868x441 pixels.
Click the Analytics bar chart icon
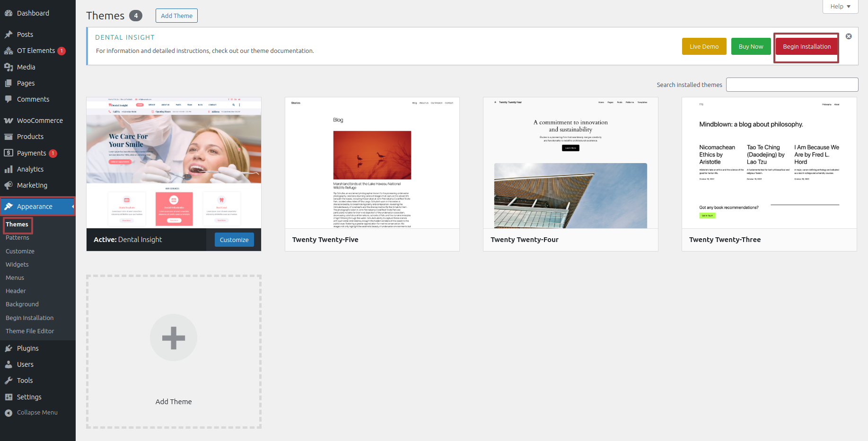(x=9, y=169)
